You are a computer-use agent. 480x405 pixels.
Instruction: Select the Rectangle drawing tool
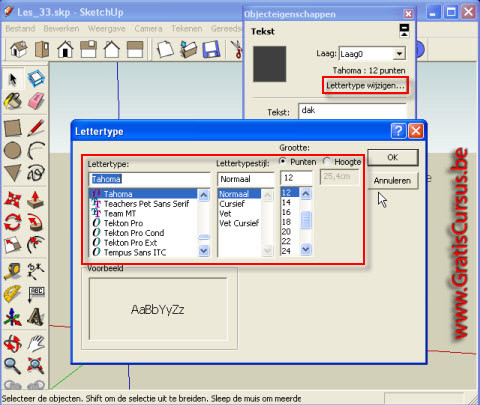(13, 128)
